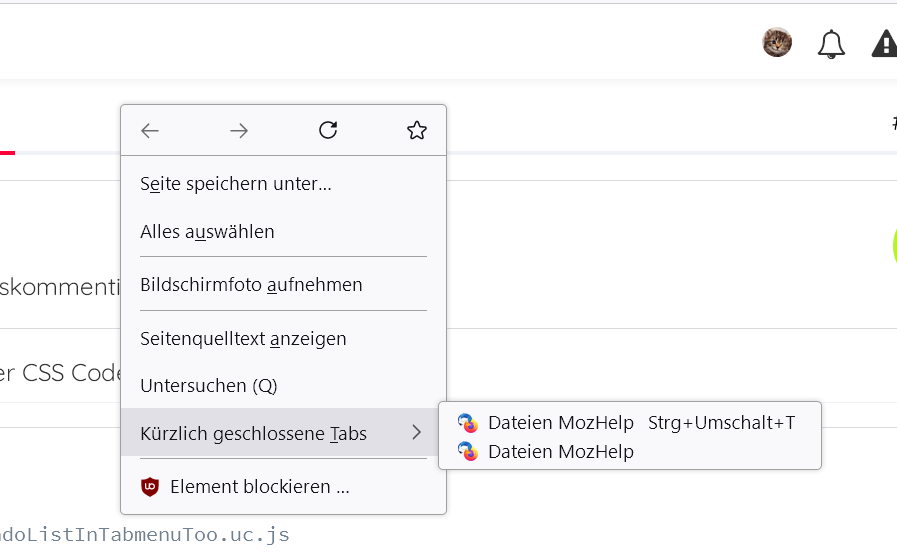897x552 pixels.
Task: Click 'Bildschirmfoto aufnehmen'
Action: pyautogui.click(x=251, y=285)
